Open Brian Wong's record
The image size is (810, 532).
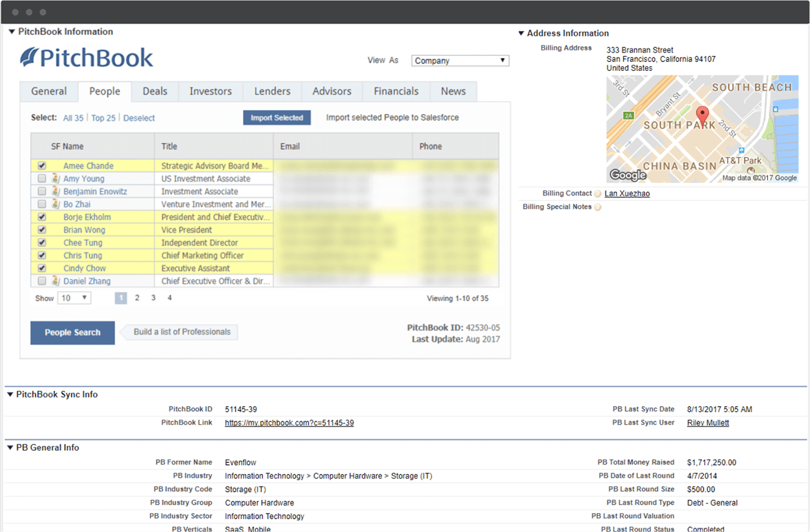[85, 229]
